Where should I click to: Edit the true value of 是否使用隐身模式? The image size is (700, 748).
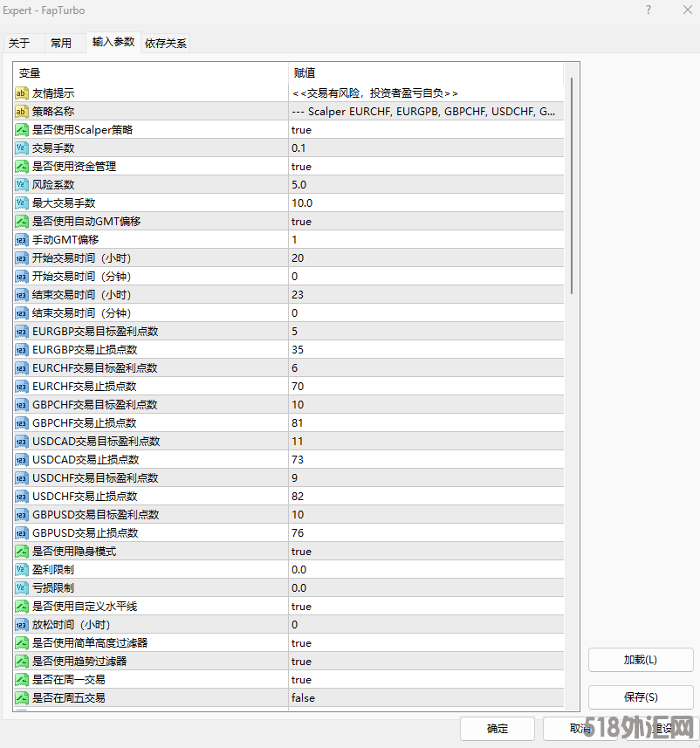click(x=426, y=552)
